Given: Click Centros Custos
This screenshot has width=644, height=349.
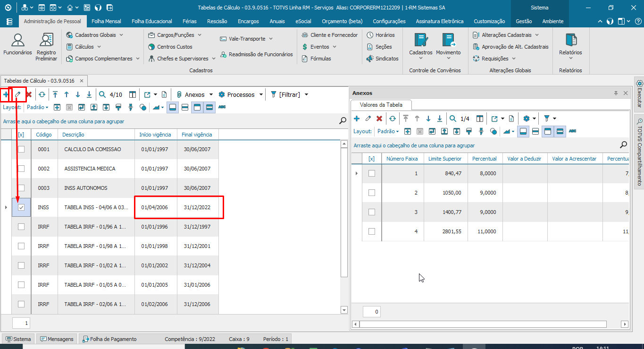Looking at the screenshot, I should (170, 47).
